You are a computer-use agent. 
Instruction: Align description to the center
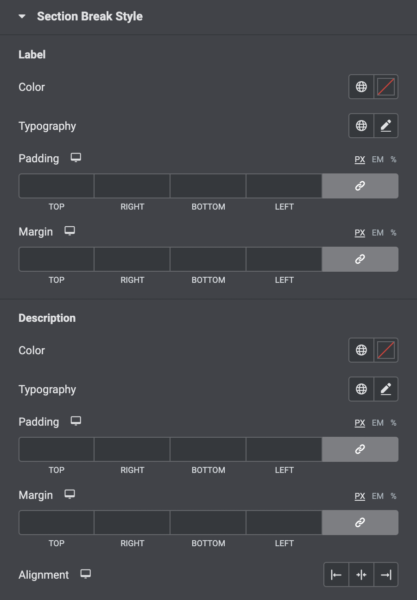[361, 575]
